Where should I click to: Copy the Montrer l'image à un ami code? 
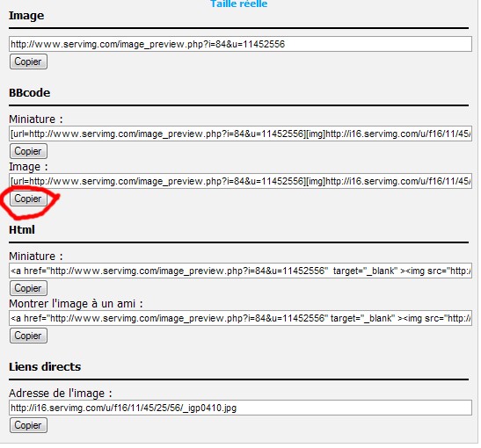(x=28, y=336)
